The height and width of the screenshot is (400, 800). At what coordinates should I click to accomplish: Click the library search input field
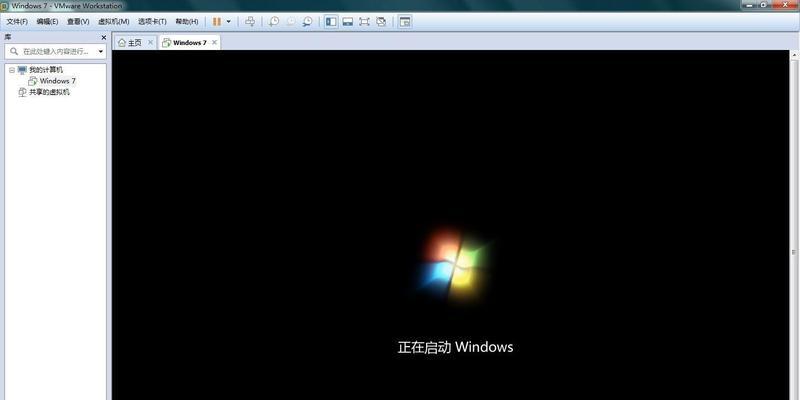[55, 52]
